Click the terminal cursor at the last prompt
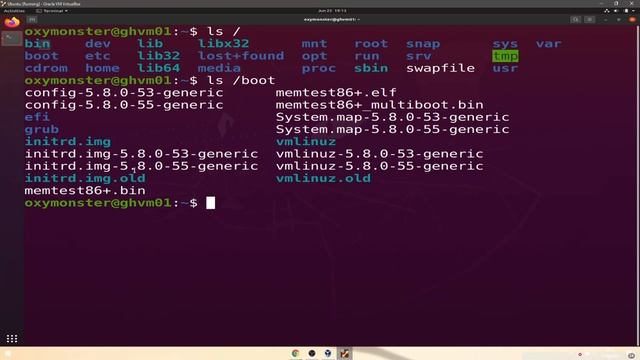The height and width of the screenshot is (360, 640). 211,203
